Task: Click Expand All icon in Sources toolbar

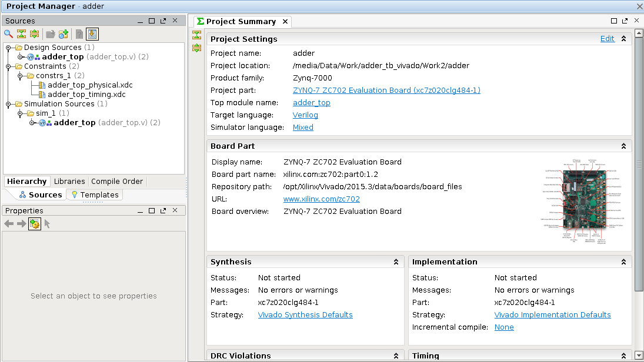Action: (x=35, y=34)
